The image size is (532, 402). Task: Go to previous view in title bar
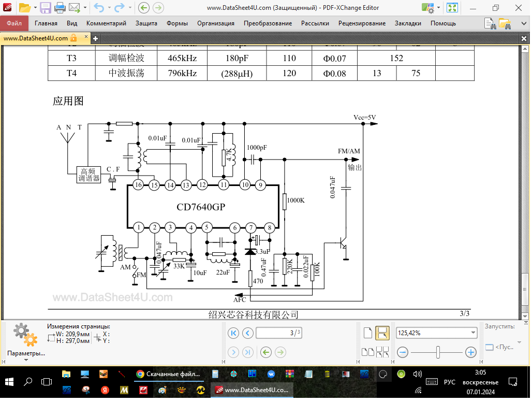(x=144, y=7)
